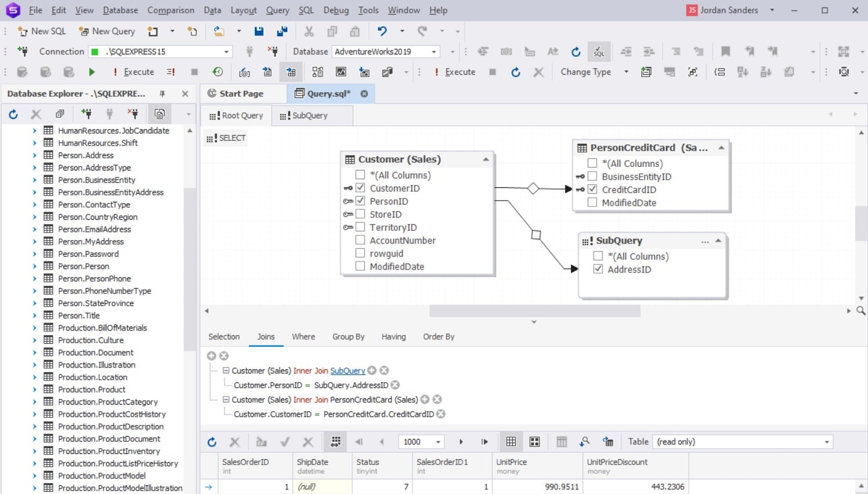Uncheck AddressID in the SubQuery box
Image resolution: width=868 pixels, height=494 pixels.
point(598,269)
